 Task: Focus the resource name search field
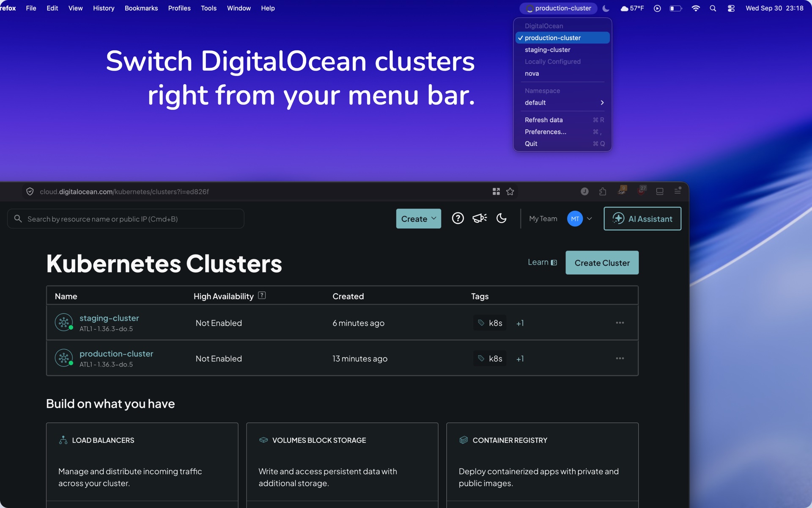click(126, 219)
